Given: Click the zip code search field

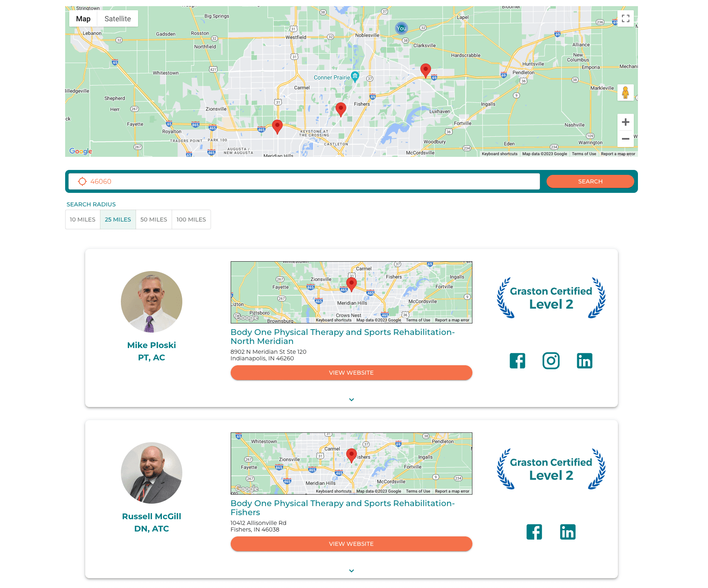Looking at the screenshot, I should (x=304, y=181).
